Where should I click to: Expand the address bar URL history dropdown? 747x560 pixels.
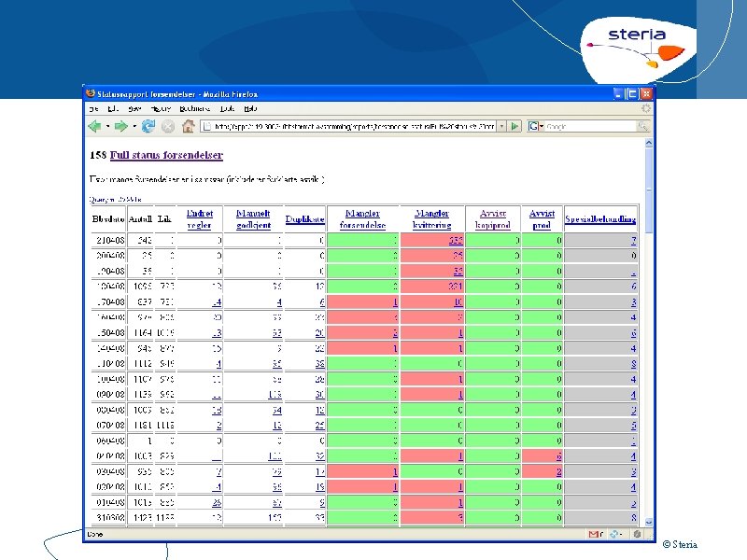click(x=501, y=126)
